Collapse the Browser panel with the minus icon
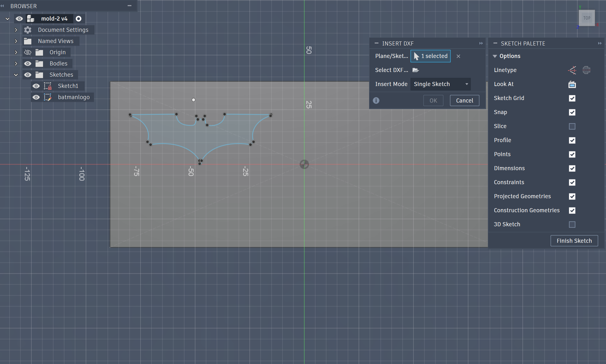The width and height of the screenshot is (606, 364). 129,6
